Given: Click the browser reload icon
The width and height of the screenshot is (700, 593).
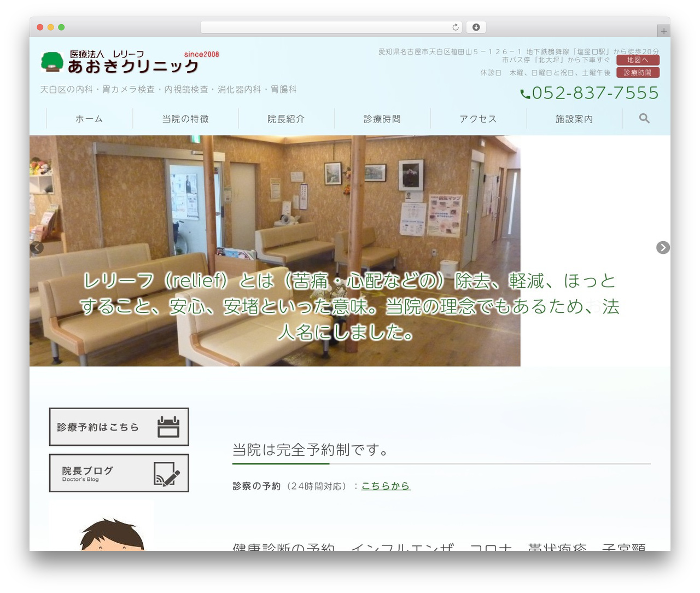Looking at the screenshot, I should pos(456,27).
